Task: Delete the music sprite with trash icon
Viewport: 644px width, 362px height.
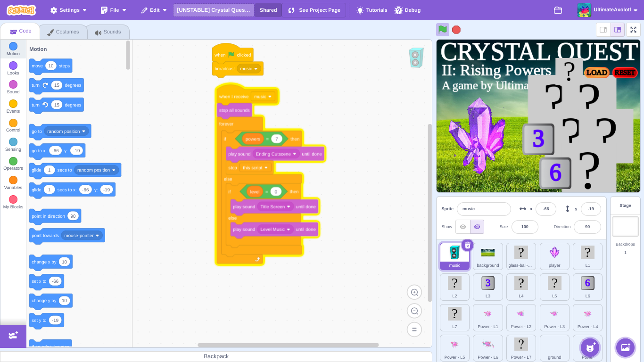Action: pyautogui.click(x=467, y=246)
